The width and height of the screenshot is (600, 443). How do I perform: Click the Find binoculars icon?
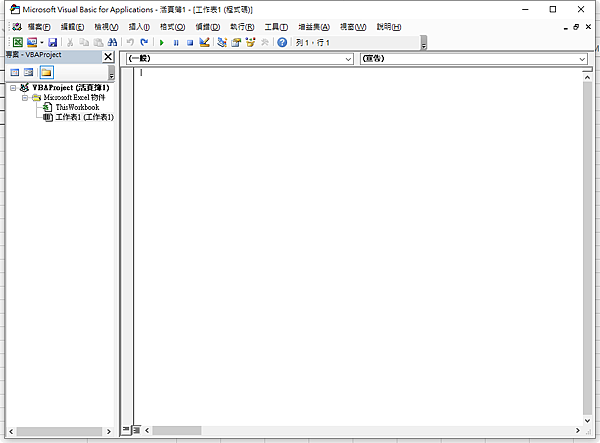pos(112,42)
